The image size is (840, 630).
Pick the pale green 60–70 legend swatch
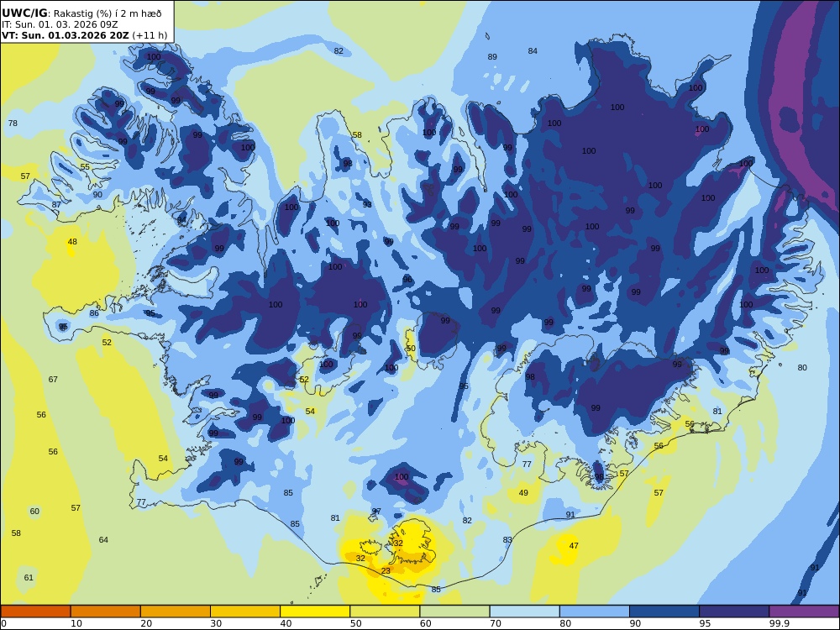pos(454,612)
